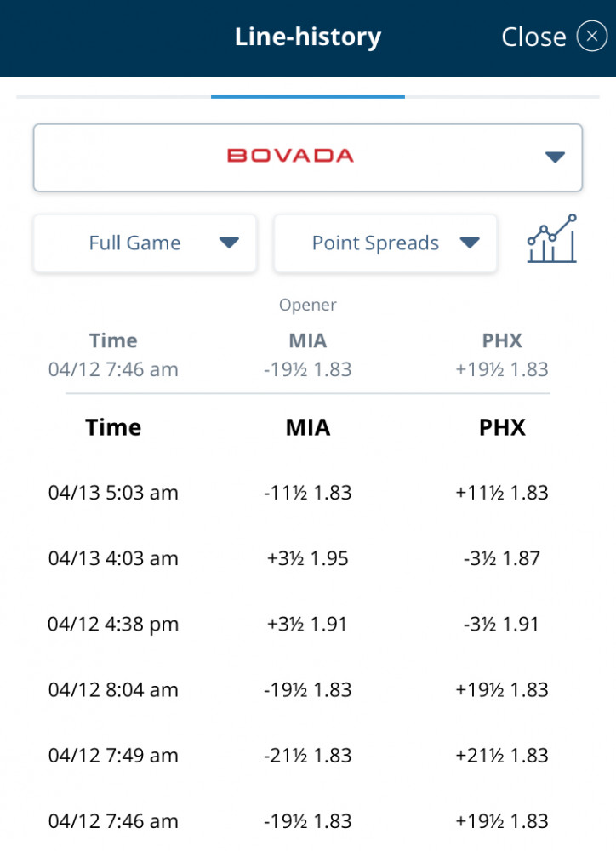Click the Bovada logo in sportsbook selector

[x=290, y=157]
